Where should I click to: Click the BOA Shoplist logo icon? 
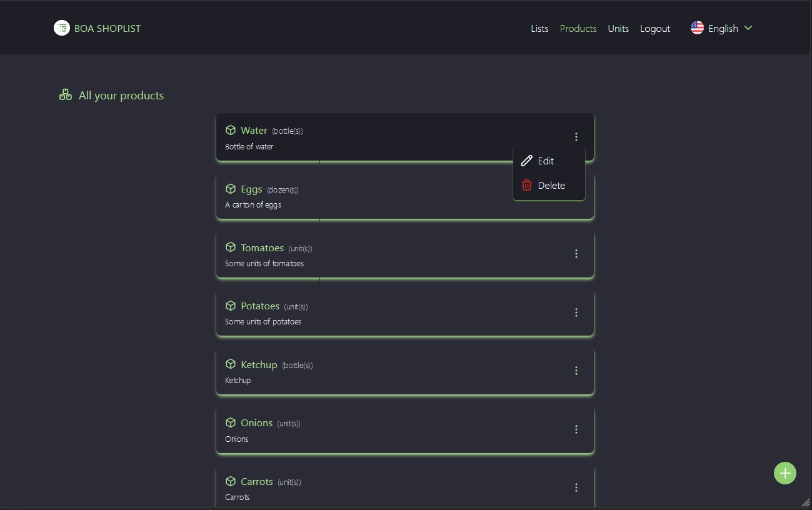click(x=61, y=28)
